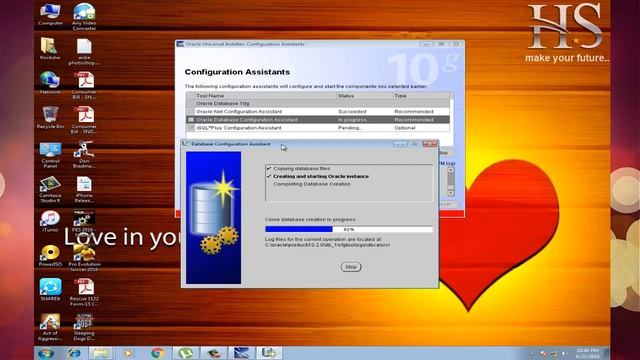Click the Type column header
Image resolution: width=640 pixels, height=360 pixels.
[421, 96]
